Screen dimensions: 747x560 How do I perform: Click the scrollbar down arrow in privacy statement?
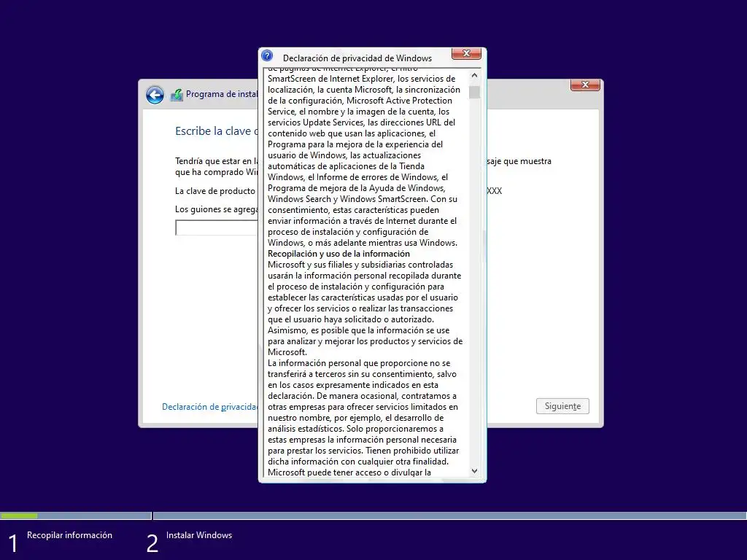point(474,471)
